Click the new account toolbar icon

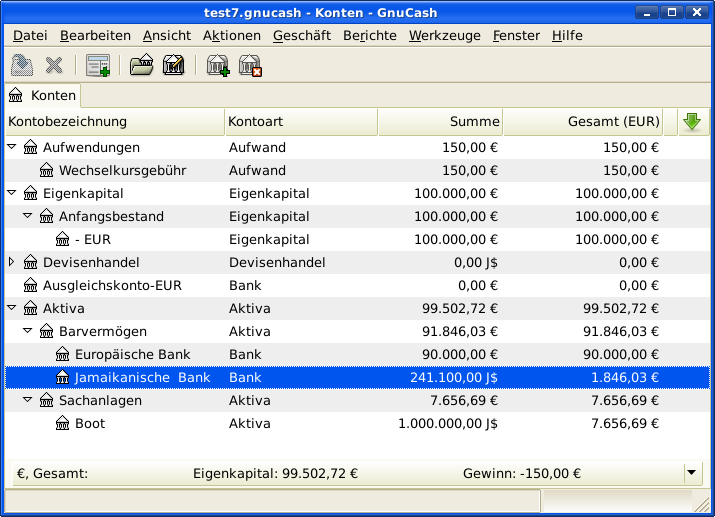(x=217, y=66)
